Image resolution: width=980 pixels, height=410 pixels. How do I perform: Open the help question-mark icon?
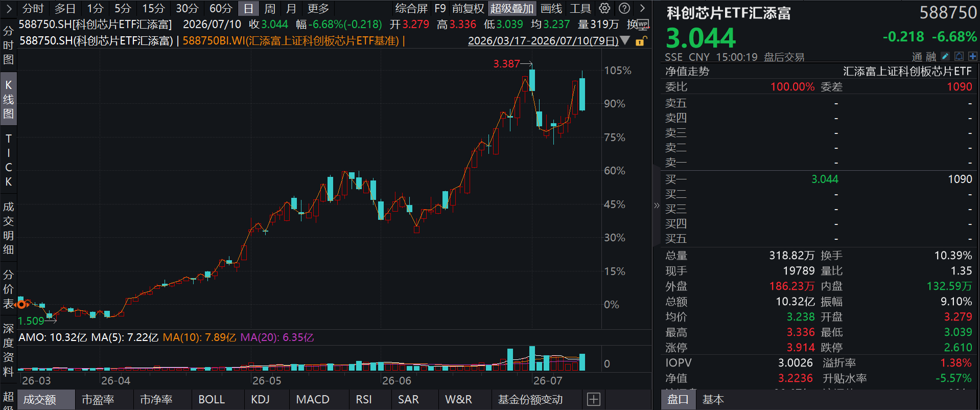[x=624, y=8]
